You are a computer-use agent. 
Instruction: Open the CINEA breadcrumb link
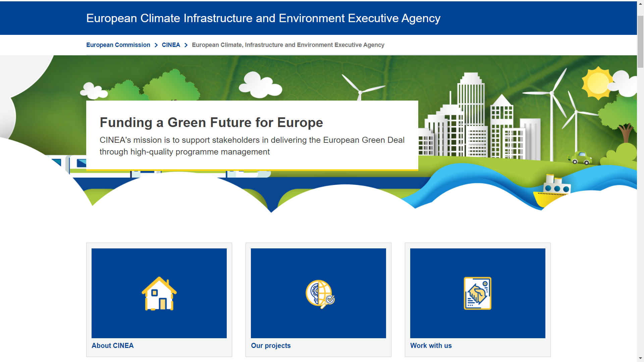pos(171,45)
